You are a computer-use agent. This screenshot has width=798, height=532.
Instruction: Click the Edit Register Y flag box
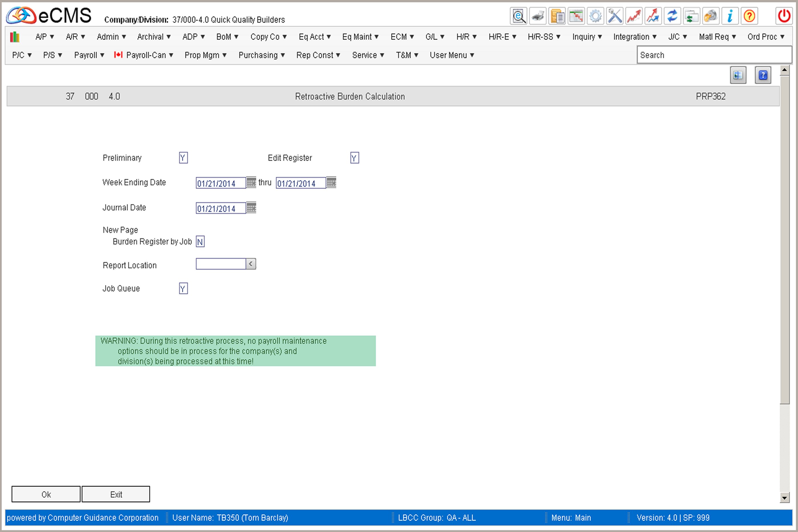click(355, 158)
